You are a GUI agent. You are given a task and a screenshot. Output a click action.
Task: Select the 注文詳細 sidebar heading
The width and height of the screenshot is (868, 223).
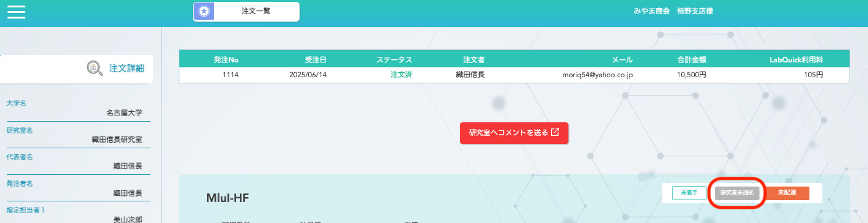pyautogui.click(x=126, y=69)
